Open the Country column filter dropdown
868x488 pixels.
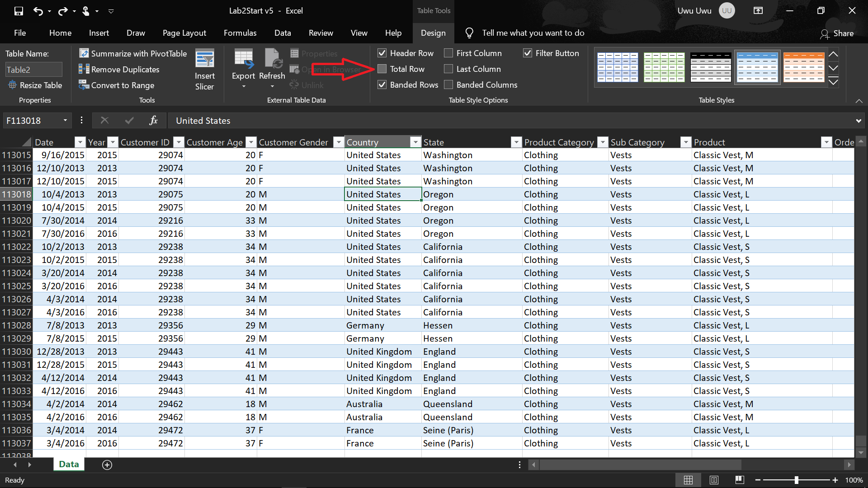415,142
